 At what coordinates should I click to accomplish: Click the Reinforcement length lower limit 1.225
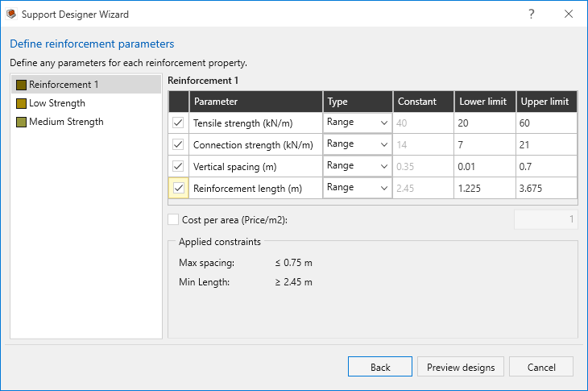[485, 189]
